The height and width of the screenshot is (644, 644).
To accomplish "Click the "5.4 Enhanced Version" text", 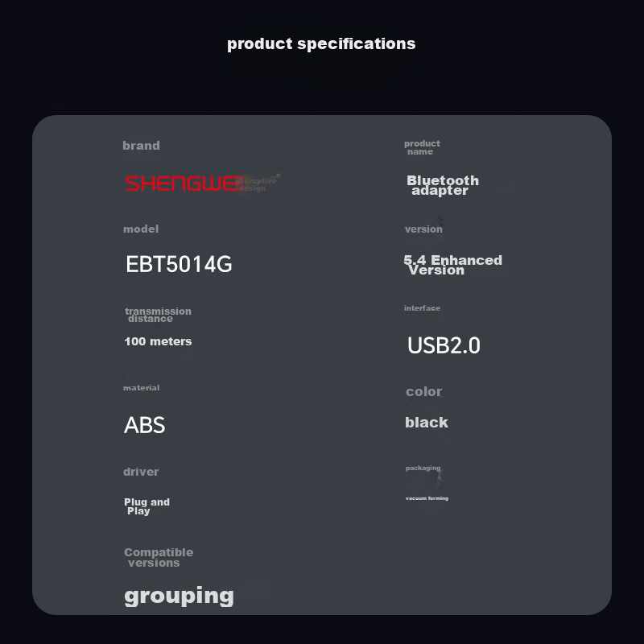I will 452,265.
